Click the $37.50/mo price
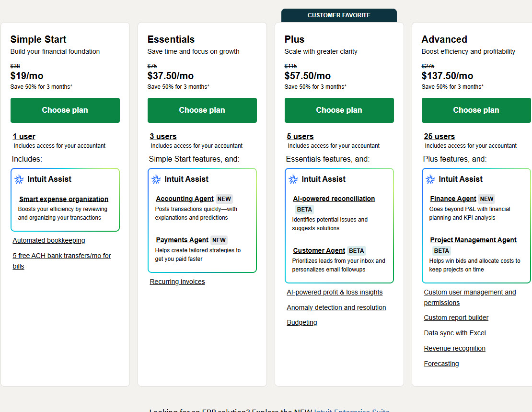The image size is (532, 412). [x=171, y=76]
